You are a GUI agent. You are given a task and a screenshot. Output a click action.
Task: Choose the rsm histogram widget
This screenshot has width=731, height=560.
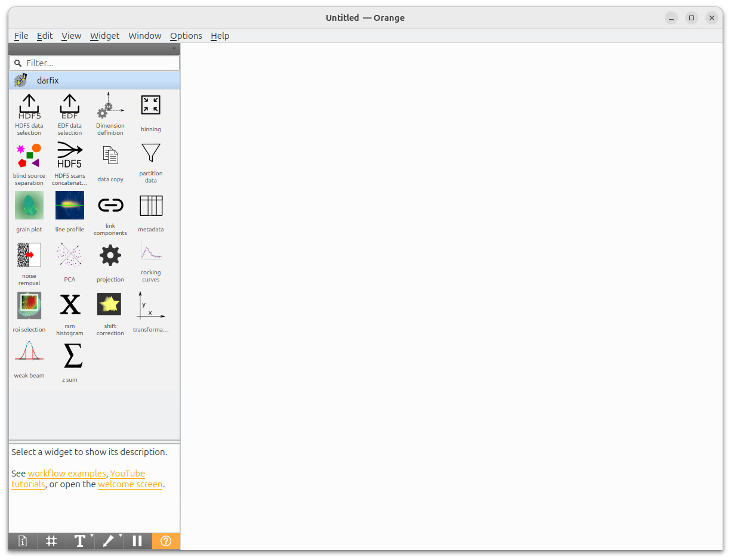click(70, 314)
